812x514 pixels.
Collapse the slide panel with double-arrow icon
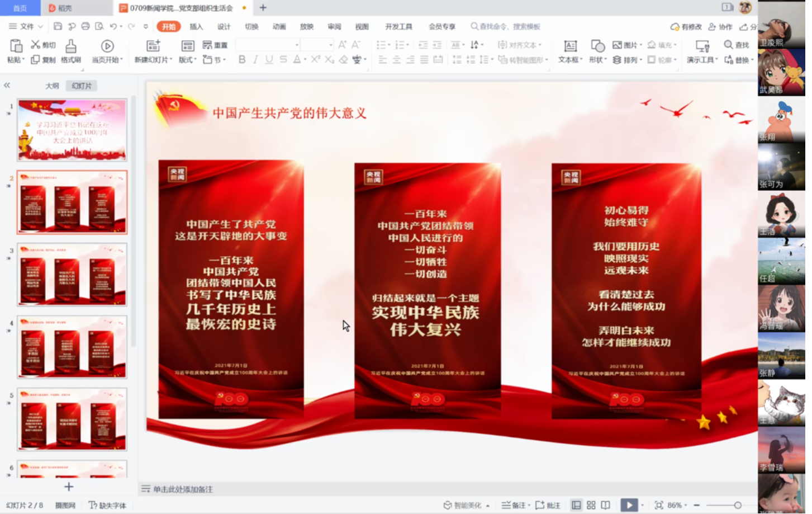click(7, 86)
